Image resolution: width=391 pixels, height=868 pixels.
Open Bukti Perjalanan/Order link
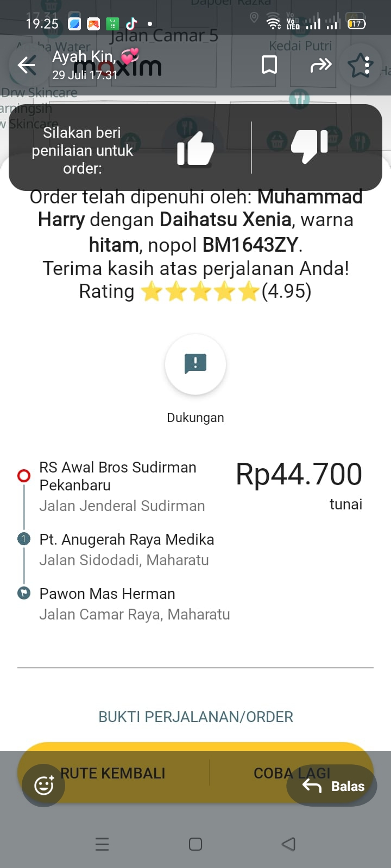pyautogui.click(x=195, y=717)
